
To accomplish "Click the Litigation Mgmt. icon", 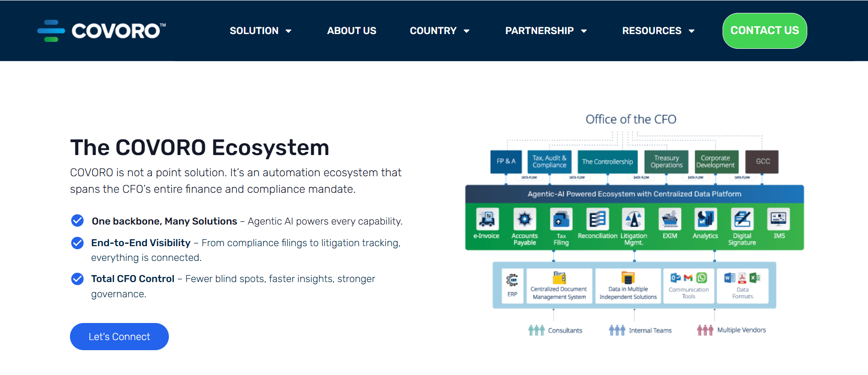I will pyautogui.click(x=633, y=219).
